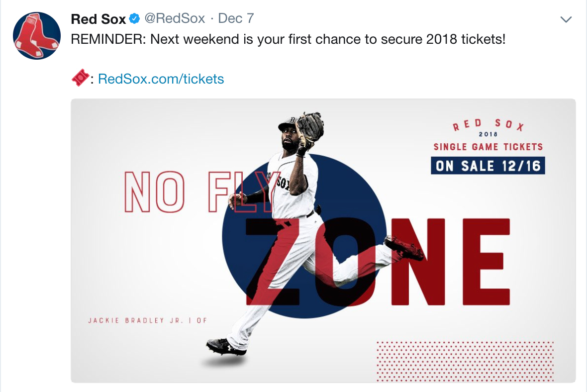This screenshot has height=392, width=587.
Task: Open the @RedSox handle
Action: tap(175, 18)
